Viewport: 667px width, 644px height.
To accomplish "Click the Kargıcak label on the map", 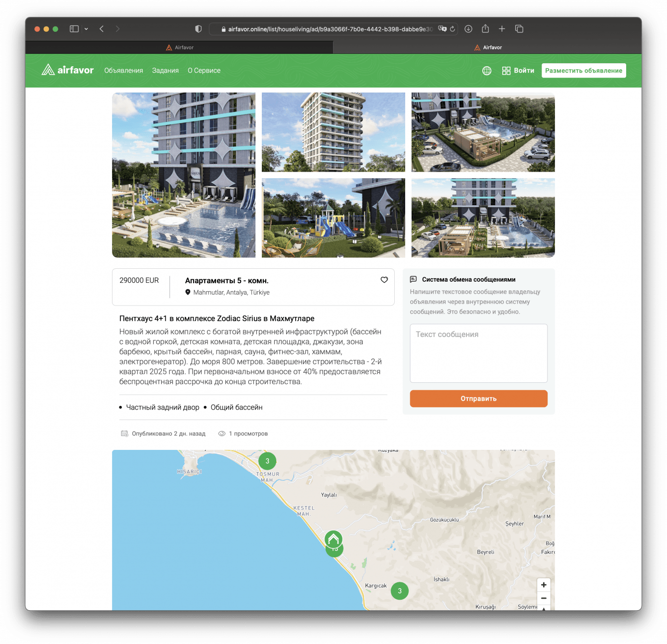I will (376, 586).
